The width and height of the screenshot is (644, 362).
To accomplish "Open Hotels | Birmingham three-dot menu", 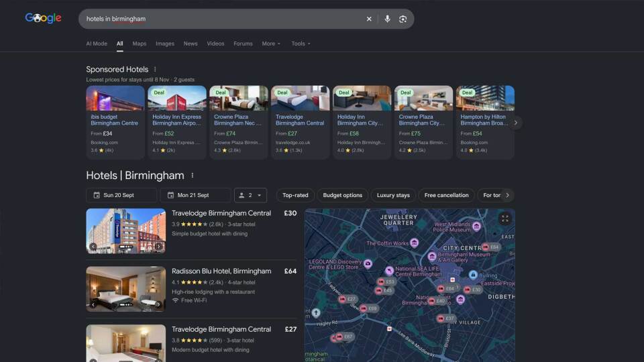I will tap(193, 175).
